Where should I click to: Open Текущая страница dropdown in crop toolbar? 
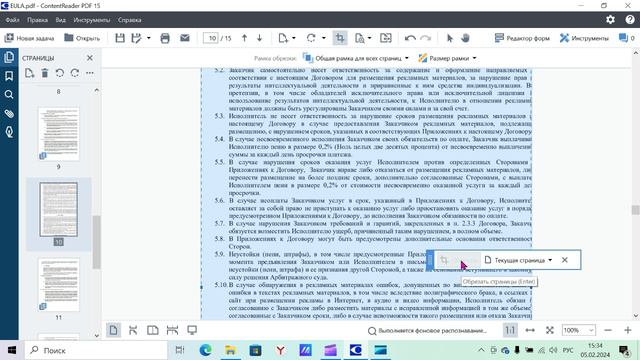tap(518, 260)
